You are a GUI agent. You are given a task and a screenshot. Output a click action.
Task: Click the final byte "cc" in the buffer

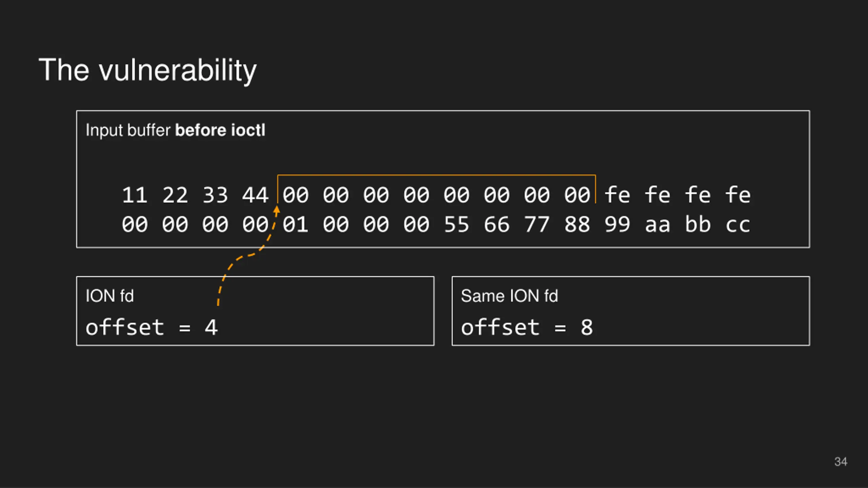pyautogui.click(x=738, y=224)
